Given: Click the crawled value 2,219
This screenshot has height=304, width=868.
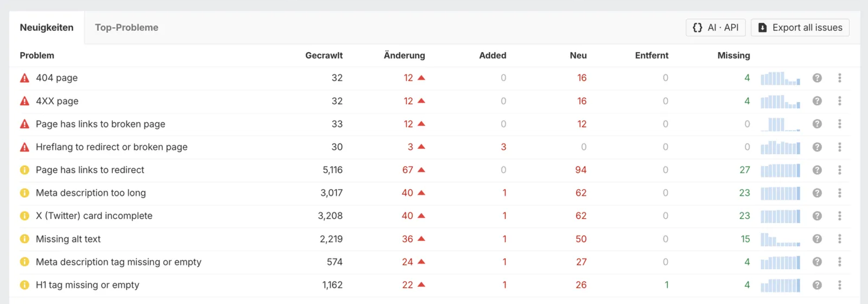Looking at the screenshot, I should click(331, 239).
